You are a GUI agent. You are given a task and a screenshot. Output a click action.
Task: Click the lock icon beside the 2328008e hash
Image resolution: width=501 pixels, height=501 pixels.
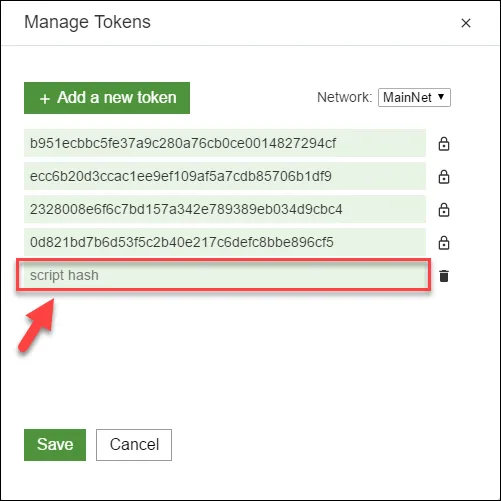(x=444, y=210)
